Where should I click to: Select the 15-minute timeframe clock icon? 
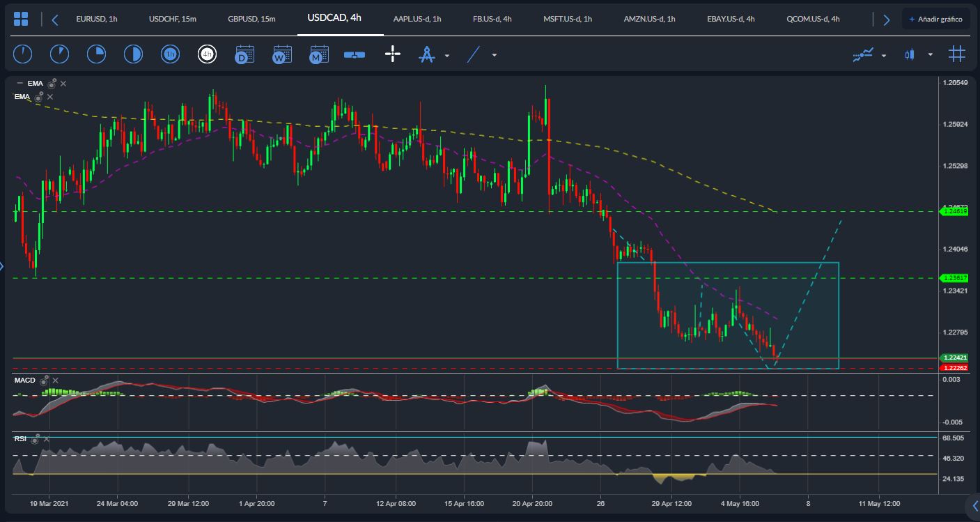pos(96,54)
